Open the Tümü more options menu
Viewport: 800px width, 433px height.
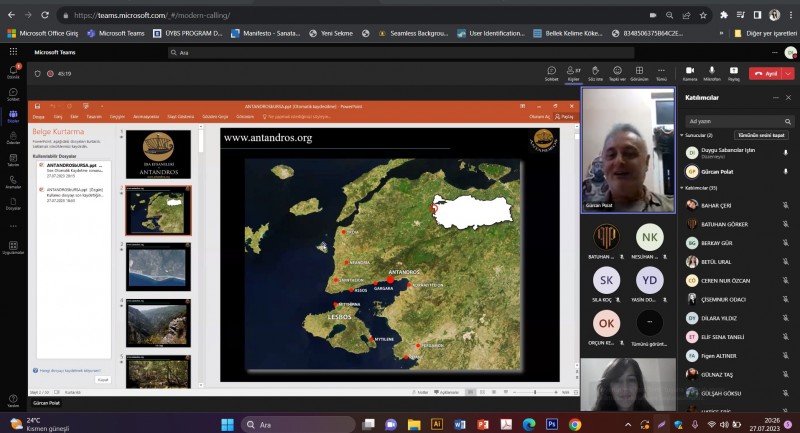tap(661, 72)
